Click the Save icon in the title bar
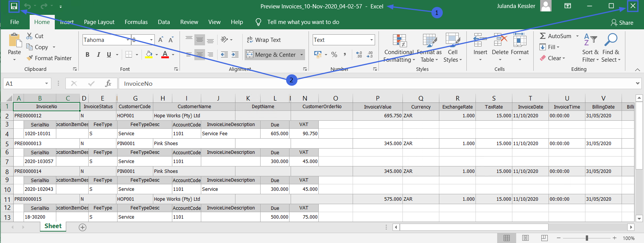 14,6
